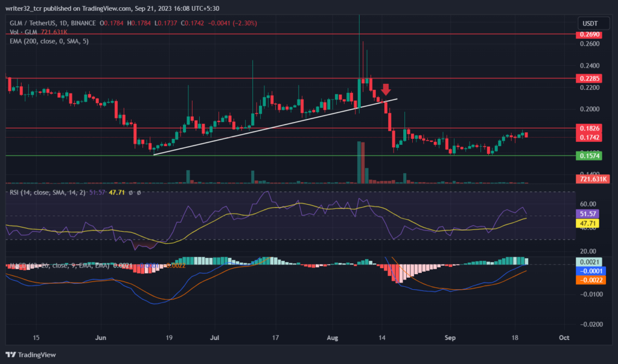Click the 0.2000 price axis tick
The image size is (618, 364).
[x=590, y=109]
